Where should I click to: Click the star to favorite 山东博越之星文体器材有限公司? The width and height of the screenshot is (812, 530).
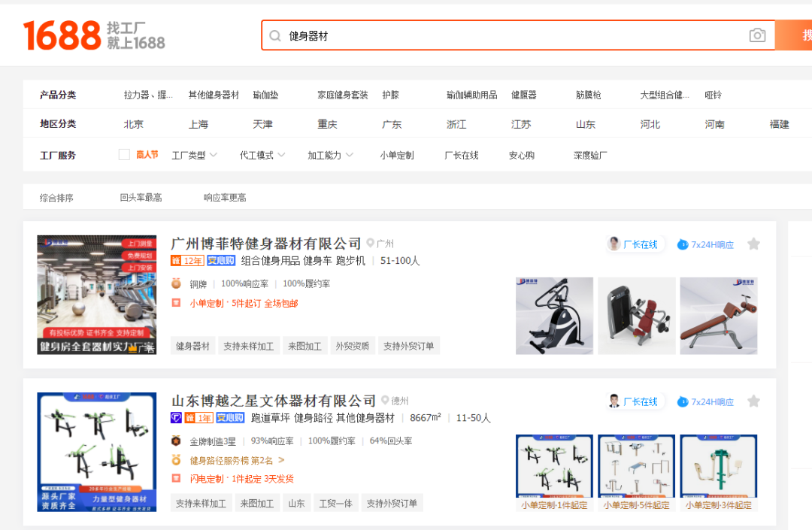tap(754, 401)
